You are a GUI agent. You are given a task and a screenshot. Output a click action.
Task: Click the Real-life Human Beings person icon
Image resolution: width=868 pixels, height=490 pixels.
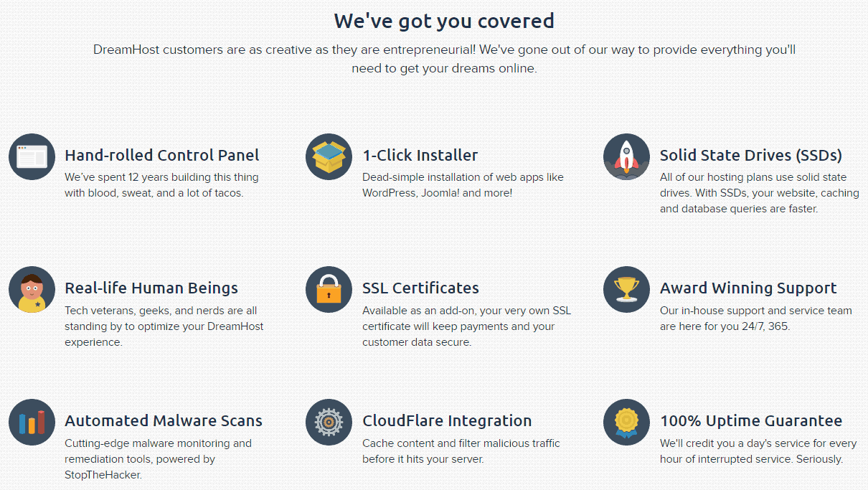click(32, 289)
